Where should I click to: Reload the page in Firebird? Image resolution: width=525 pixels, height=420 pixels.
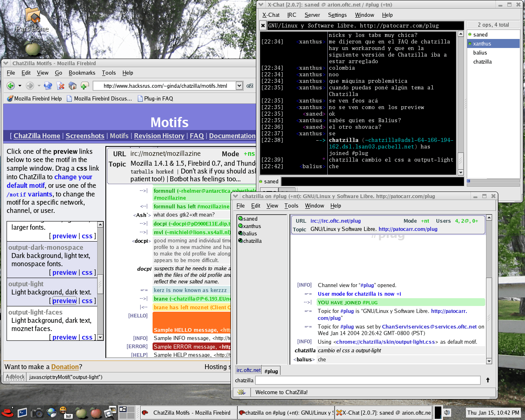pyautogui.click(x=48, y=86)
